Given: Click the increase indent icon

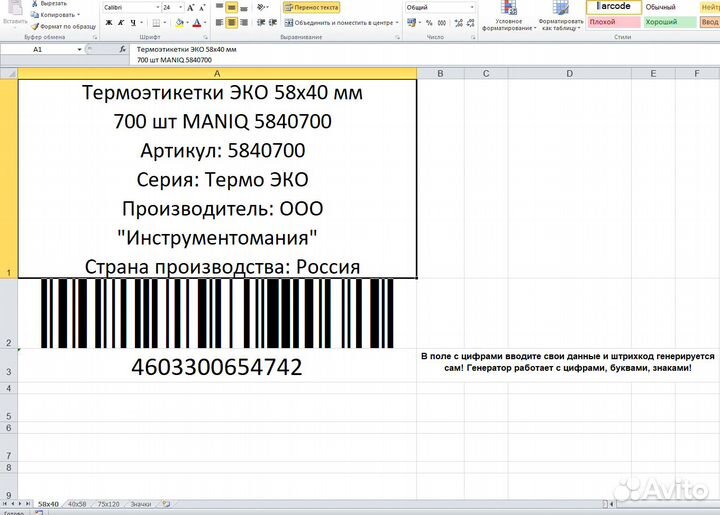Looking at the screenshot, I should [273, 22].
